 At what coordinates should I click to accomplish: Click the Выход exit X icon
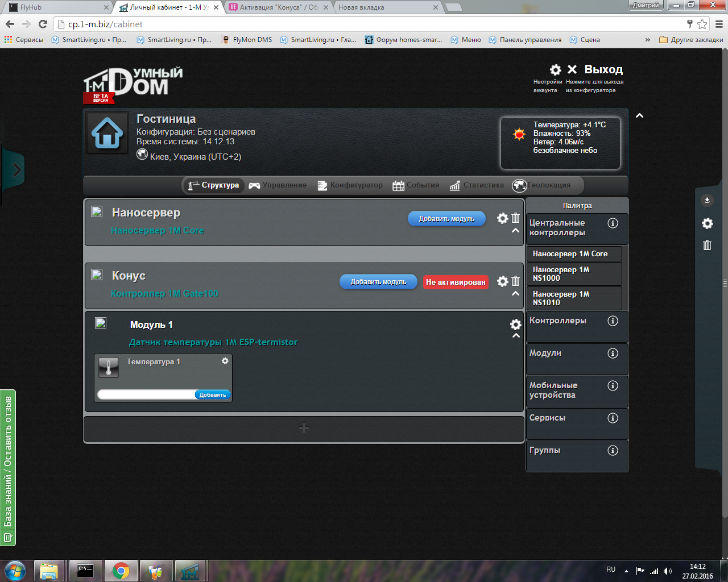[x=572, y=69]
